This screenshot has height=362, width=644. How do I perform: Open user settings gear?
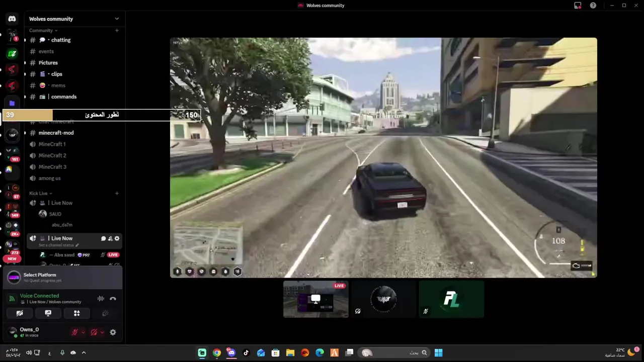point(113,332)
